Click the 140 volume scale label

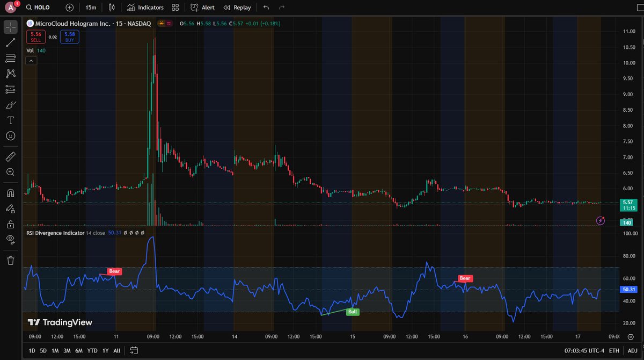click(x=627, y=222)
